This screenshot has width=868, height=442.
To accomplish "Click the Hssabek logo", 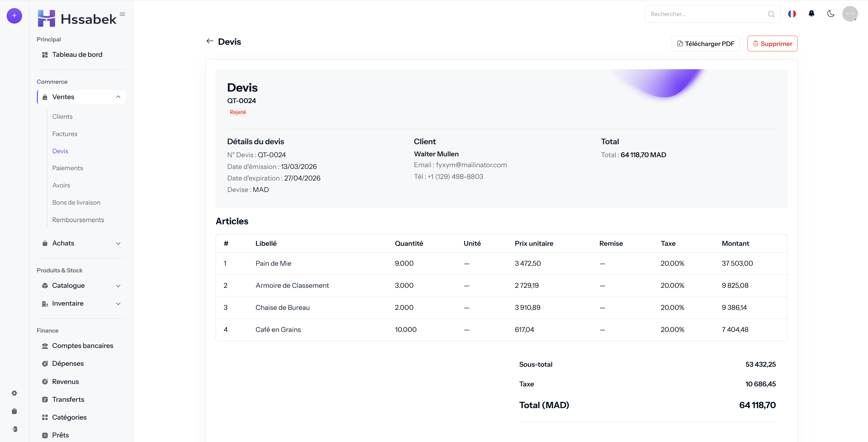I will point(77,18).
